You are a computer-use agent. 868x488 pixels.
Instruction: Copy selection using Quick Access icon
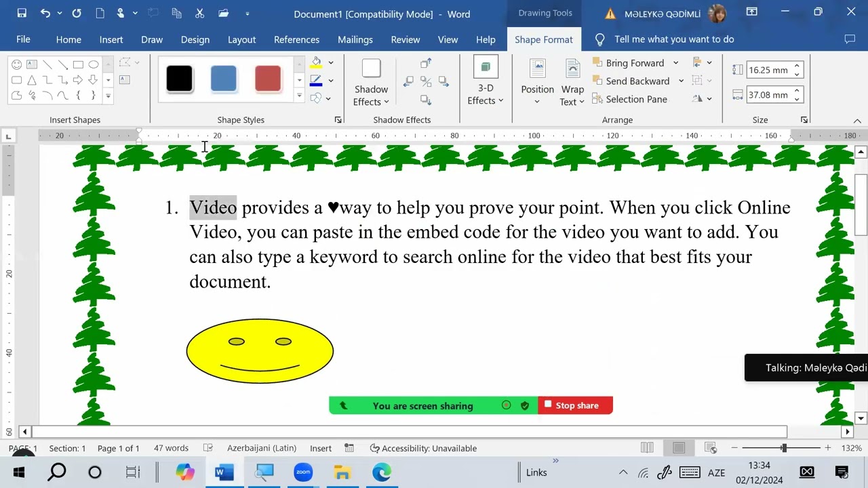pyautogui.click(x=176, y=13)
